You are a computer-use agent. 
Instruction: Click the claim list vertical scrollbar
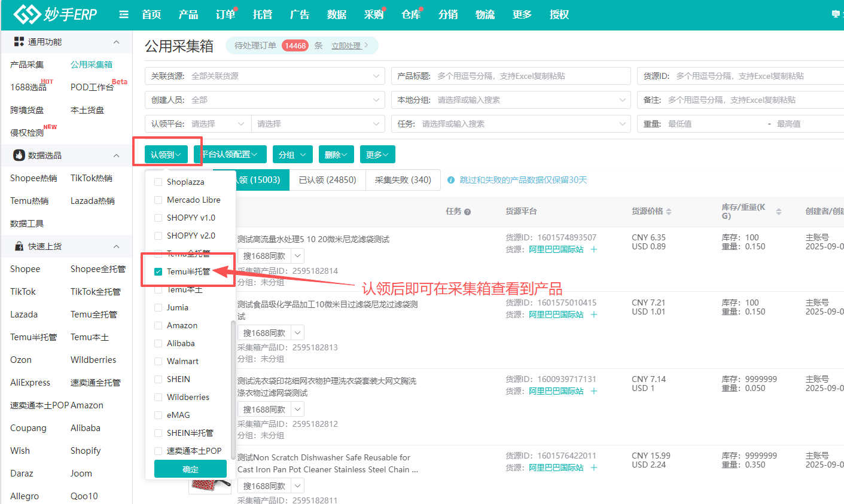233,389
